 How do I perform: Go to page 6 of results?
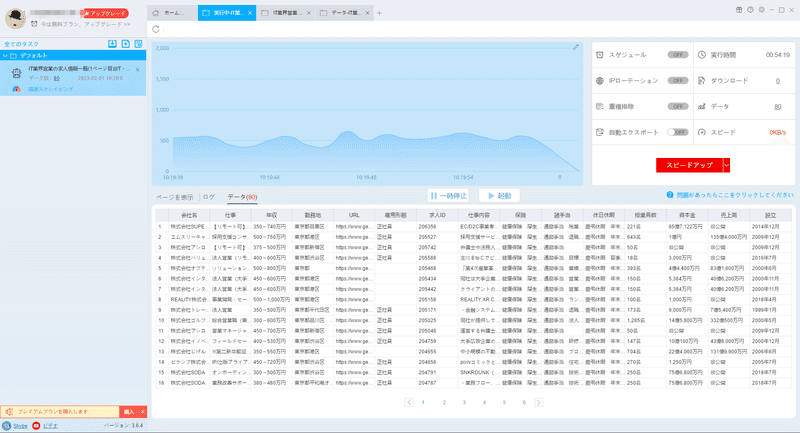point(524,402)
